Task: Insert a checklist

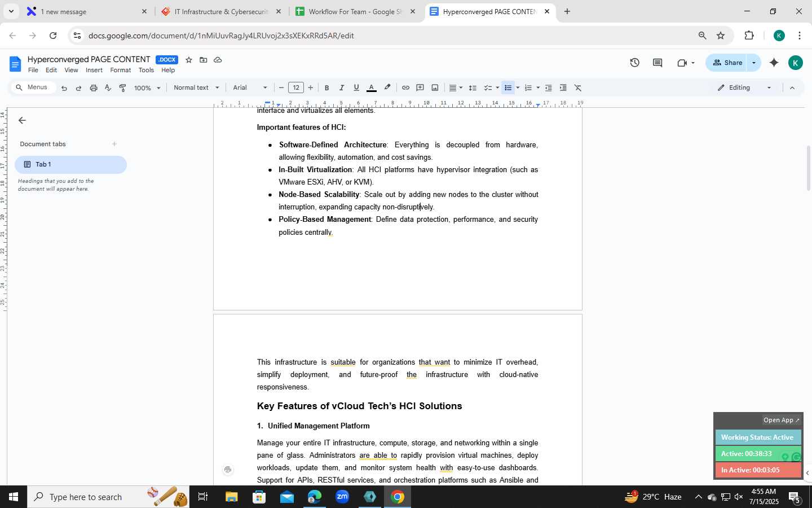Action: 488,88
